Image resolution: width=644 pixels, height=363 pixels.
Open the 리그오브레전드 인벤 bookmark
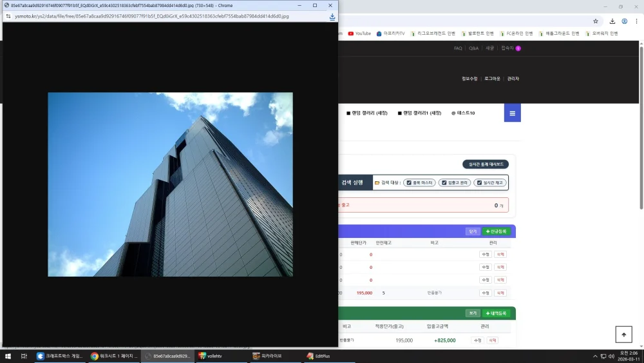[433, 34]
